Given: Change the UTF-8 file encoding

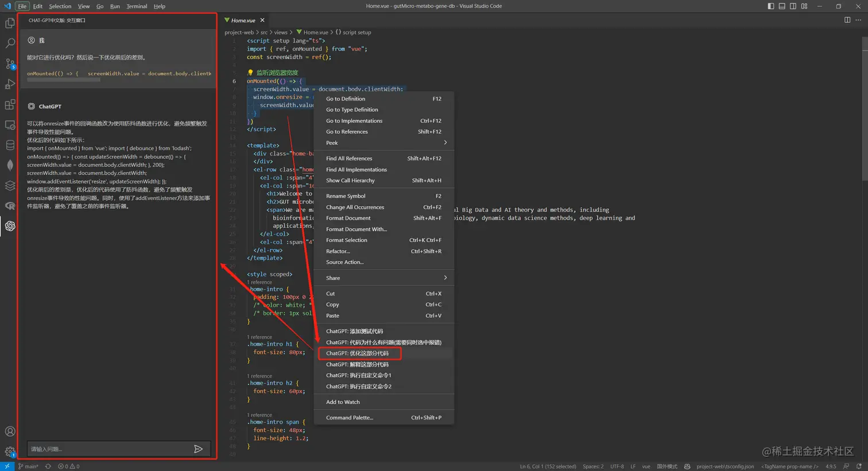Looking at the screenshot, I should [x=617, y=466].
